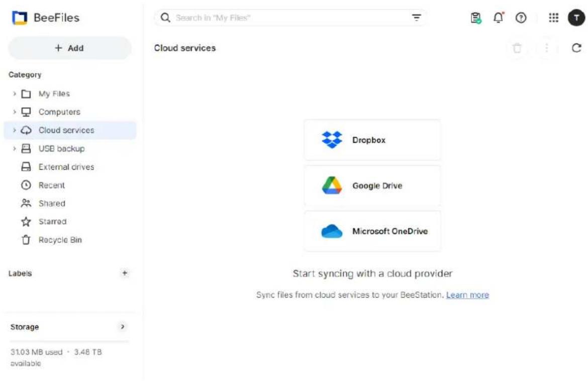Select My Files in sidebar

(x=70, y=94)
